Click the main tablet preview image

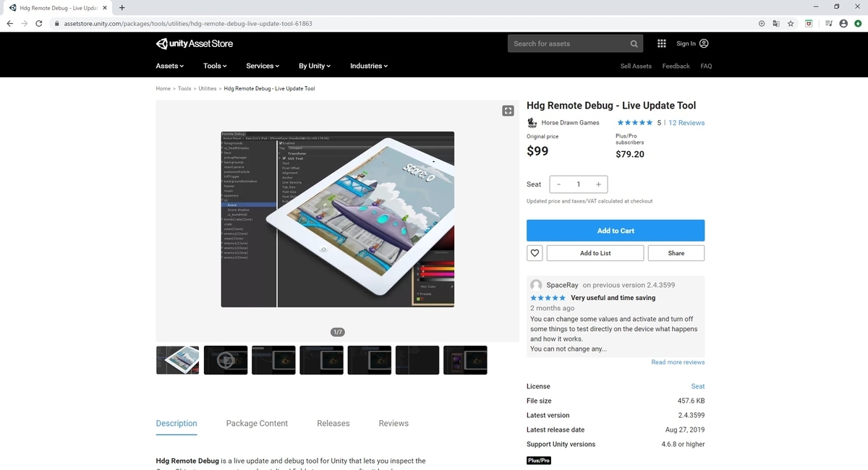[x=338, y=219]
